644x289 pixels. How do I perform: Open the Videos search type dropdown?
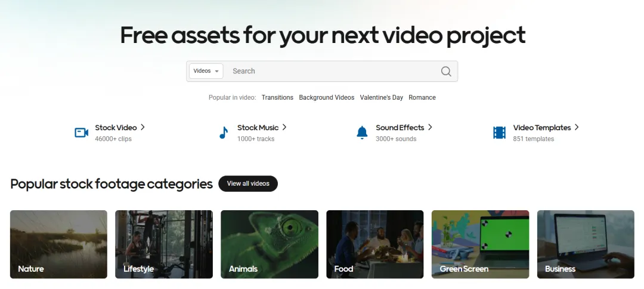tap(206, 71)
